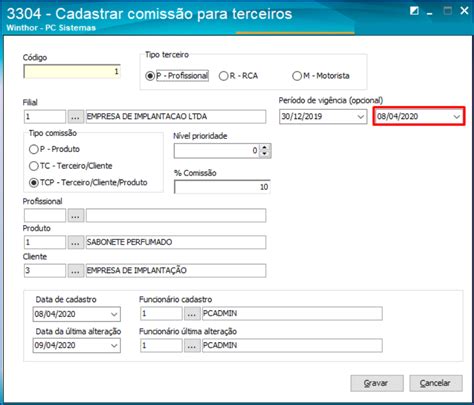Click the Gravar button
Image resolution: width=474 pixels, height=405 pixels.
[377, 383]
